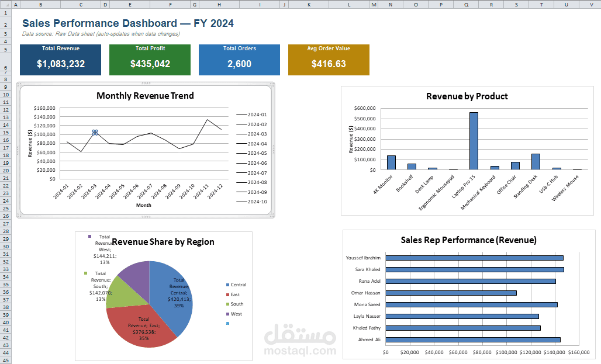Click the 2024-06 legend entry
This screenshot has height=364, width=601.
point(252,163)
